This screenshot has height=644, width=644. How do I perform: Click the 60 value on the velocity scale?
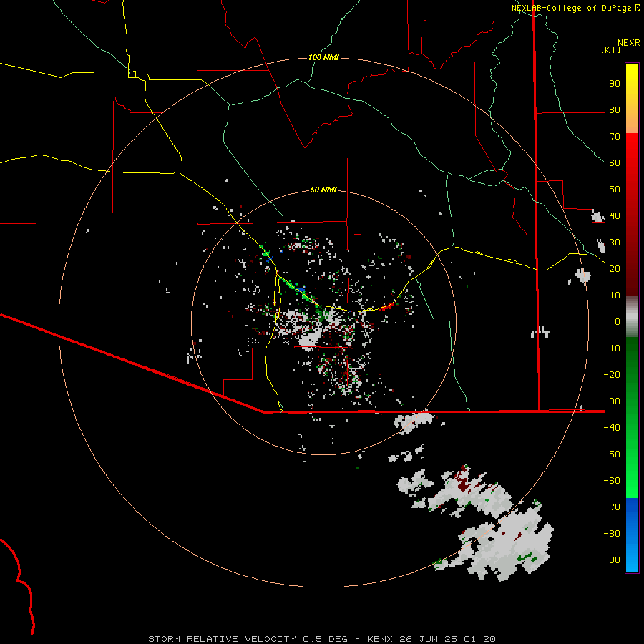615,162
